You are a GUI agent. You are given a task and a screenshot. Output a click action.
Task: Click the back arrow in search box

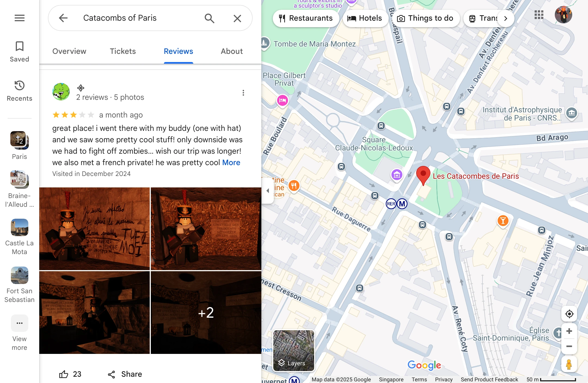(63, 18)
